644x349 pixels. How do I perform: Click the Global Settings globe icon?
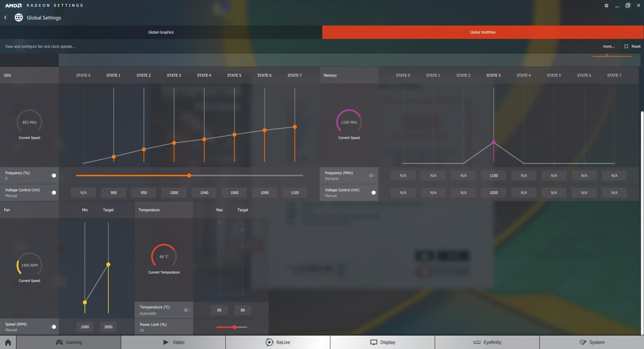pos(19,17)
